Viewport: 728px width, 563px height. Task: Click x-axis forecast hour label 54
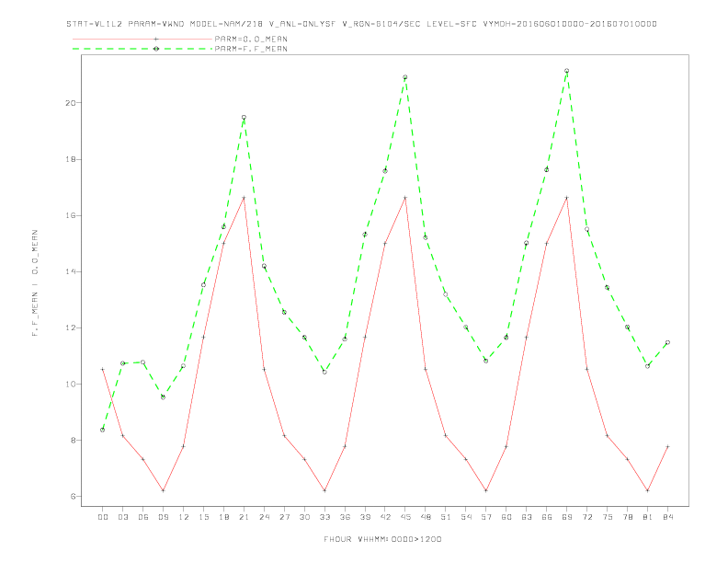(466, 517)
